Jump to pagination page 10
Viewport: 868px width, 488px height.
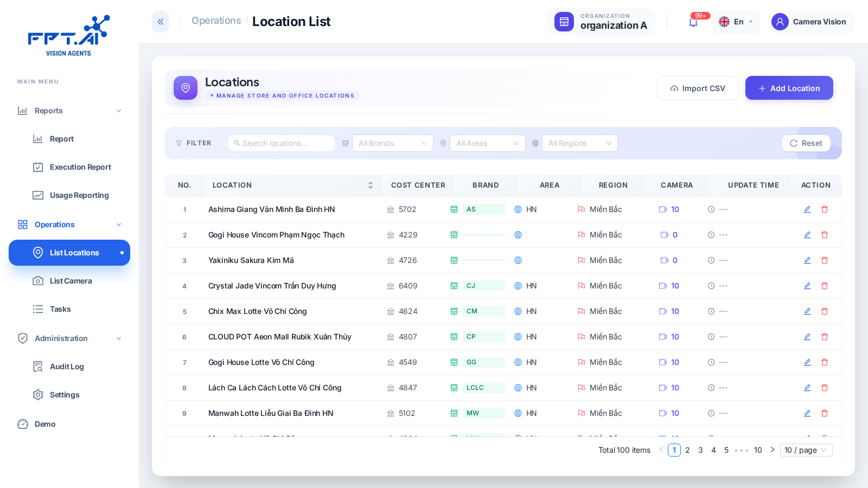point(758,450)
